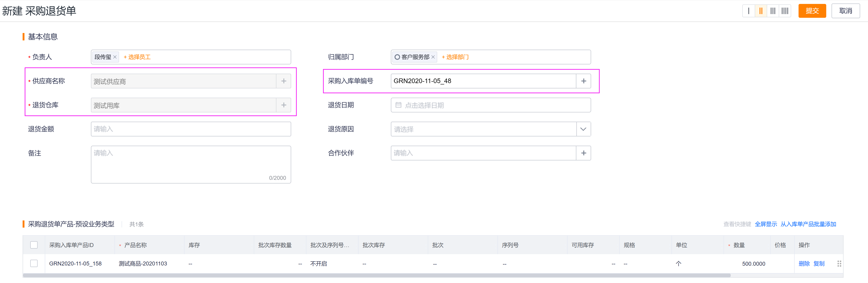Click plus icon next to GRN2020-11-05_48
Screen dimensions: 868x283
pos(584,81)
